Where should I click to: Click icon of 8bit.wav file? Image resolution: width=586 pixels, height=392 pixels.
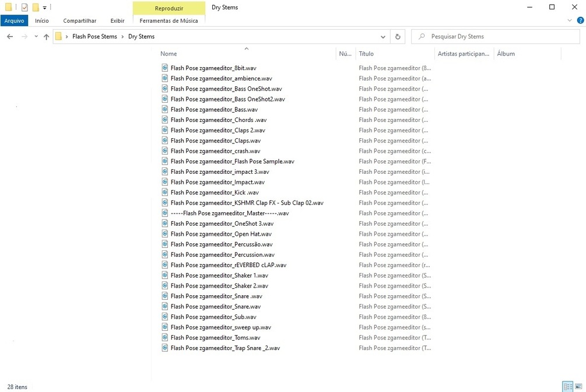164,68
